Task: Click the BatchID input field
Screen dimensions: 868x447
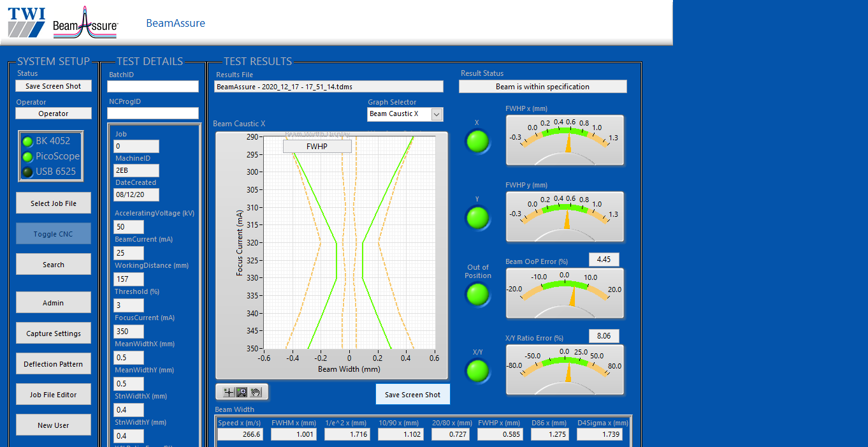Action: pyautogui.click(x=153, y=86)
